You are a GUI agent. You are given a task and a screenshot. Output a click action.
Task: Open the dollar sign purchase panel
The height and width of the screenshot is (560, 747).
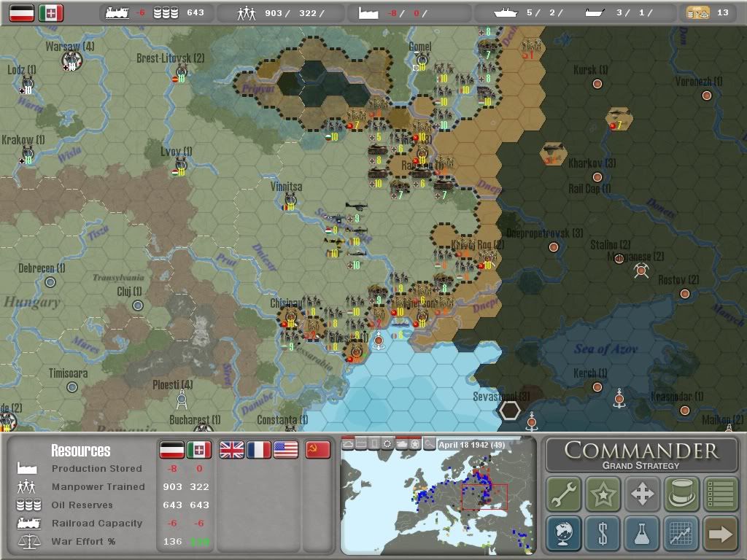[x=603, y=533]
